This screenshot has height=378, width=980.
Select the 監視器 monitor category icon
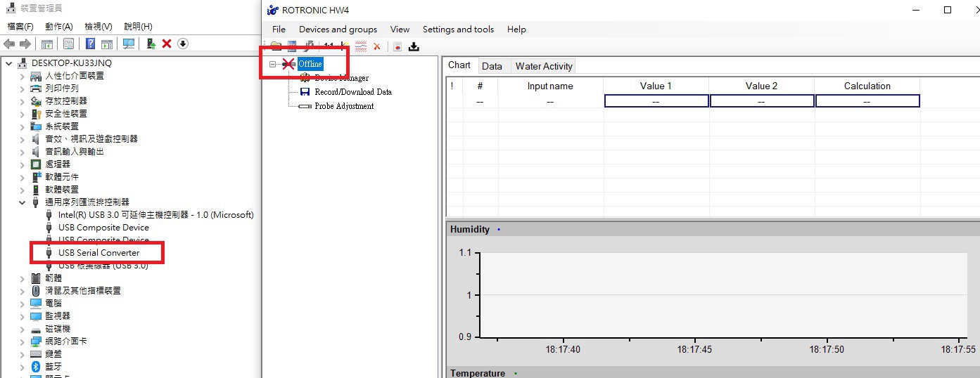pos(37,315)
